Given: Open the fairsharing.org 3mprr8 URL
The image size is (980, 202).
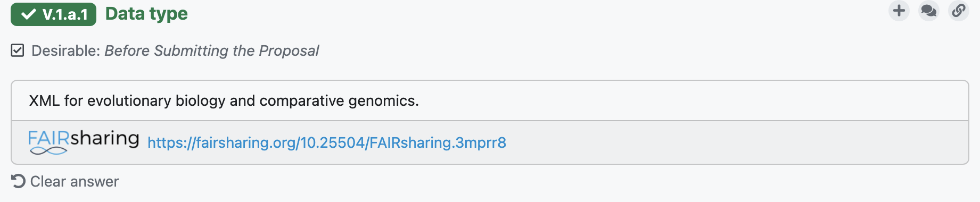Looking at the screenshot, I should (327, 142).
